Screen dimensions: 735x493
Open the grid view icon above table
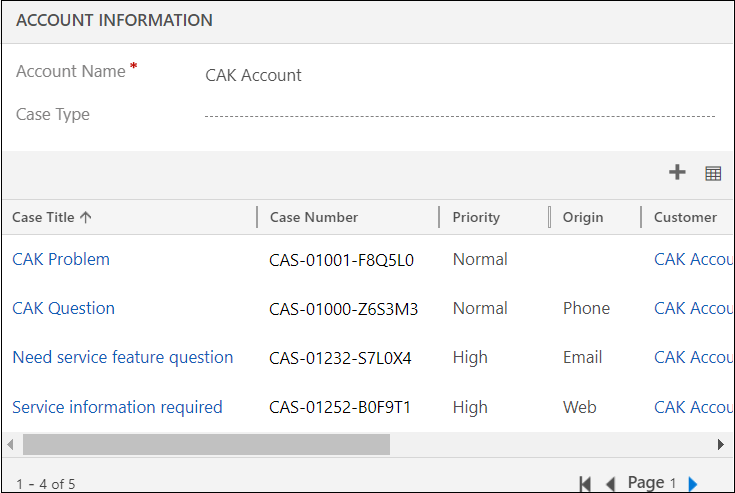(713, 173)
